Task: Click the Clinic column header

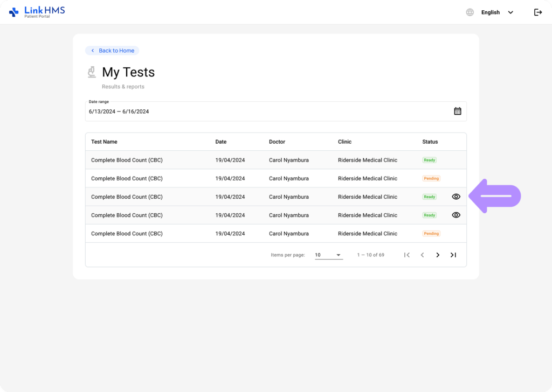Action: pyautogui.click(x=344, y=142)
